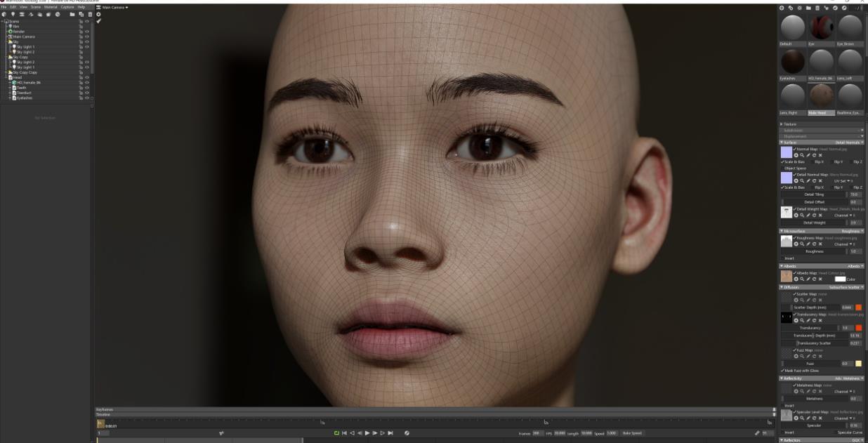Click the rocket icon below the viewport gear
Screen dimensions: 868x443
coord(99,21)
